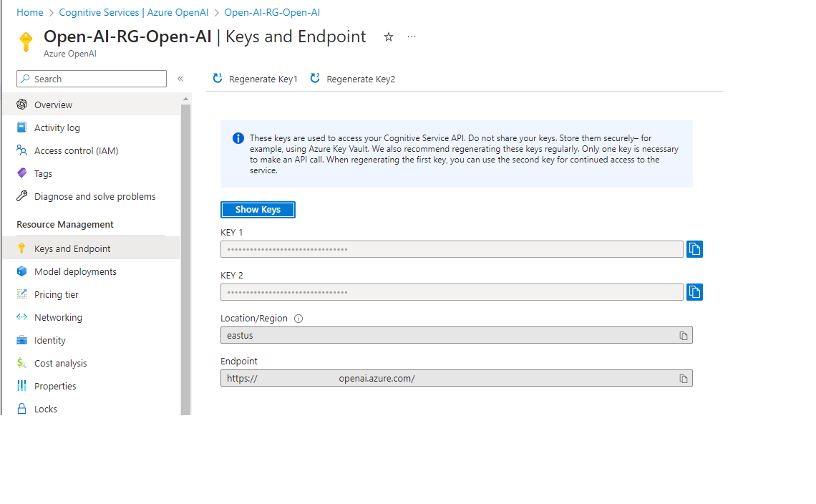Click the Show Keys button

[x=258, y=209]
